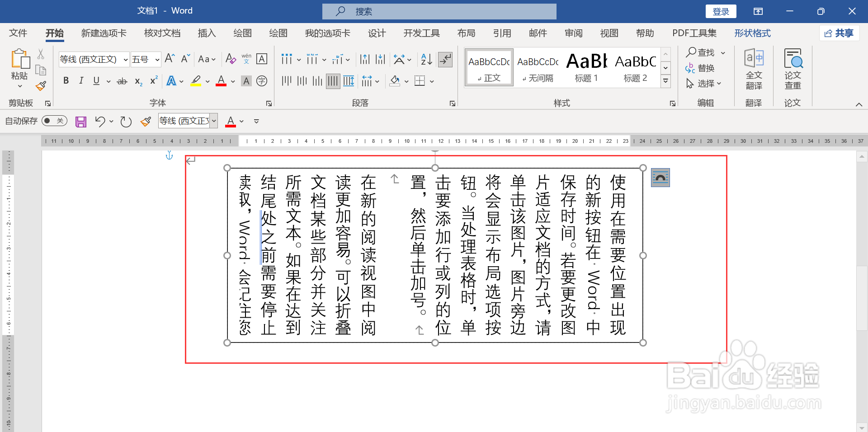Toggle Superscript formatting
Image resolution: width=868 pixels, height=432 pixels.
(154, 81)
